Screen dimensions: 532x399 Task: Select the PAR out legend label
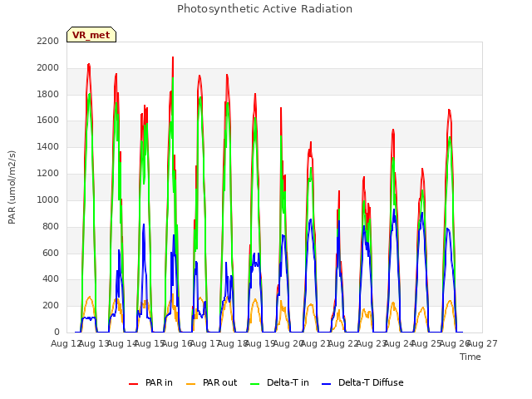pyautogui.click(x=219, y=382)
